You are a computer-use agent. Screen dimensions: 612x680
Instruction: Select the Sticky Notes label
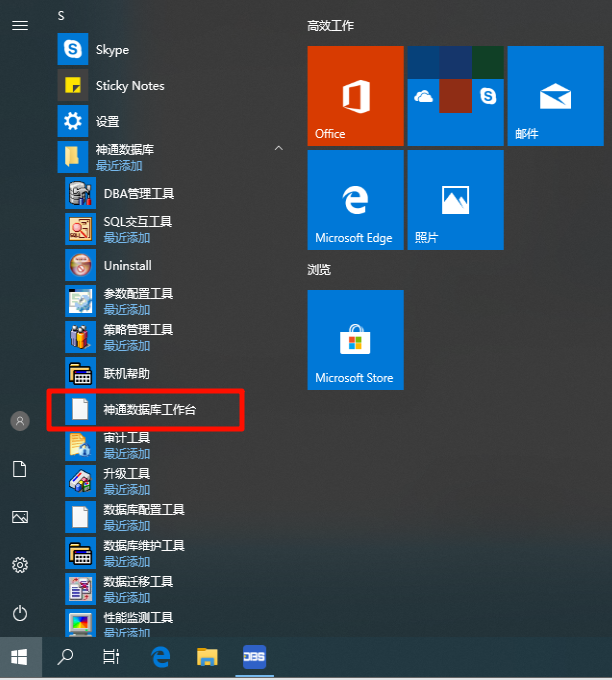coord(130,86)
